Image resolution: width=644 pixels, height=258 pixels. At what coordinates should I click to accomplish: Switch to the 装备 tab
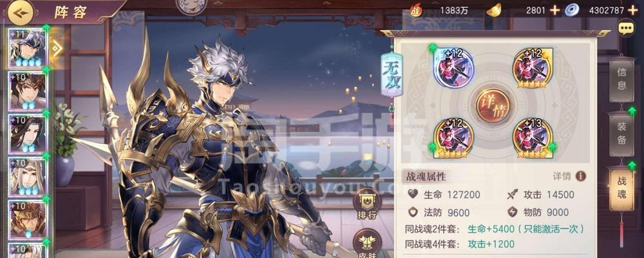[622, 135]
